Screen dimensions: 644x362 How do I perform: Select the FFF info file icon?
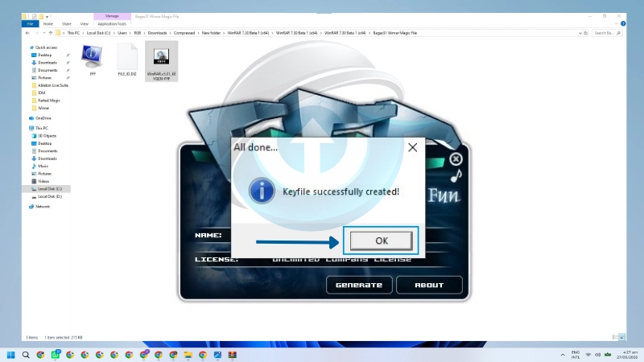93,60
